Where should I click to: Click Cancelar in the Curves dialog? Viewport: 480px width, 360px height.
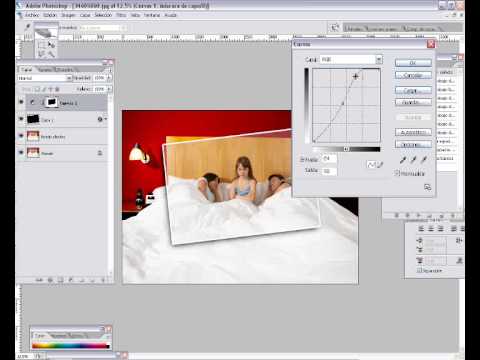pyautogui.click(x=413, y=75)
